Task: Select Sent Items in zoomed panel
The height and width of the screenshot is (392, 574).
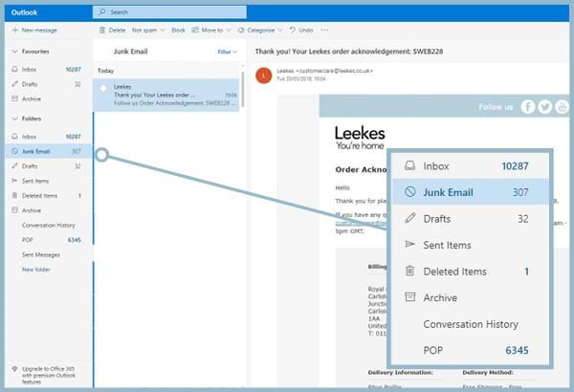Action: tap(471, 245)
